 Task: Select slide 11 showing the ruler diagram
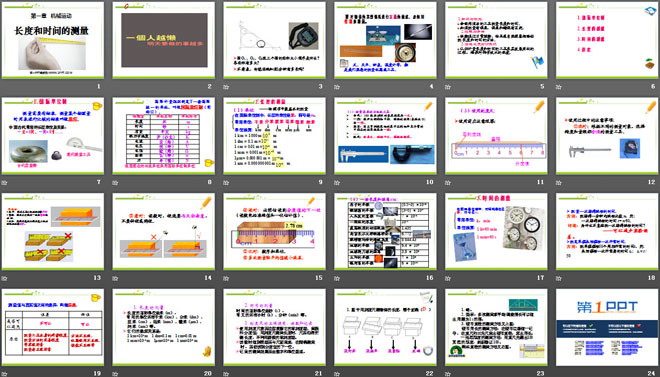[496, 136]
